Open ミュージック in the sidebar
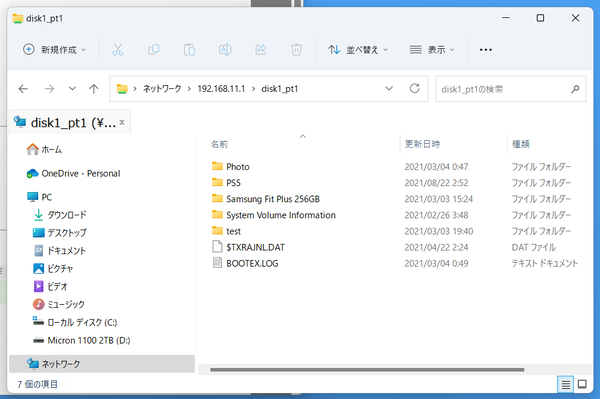Screen dimensions: 600x399 [59, 305]
